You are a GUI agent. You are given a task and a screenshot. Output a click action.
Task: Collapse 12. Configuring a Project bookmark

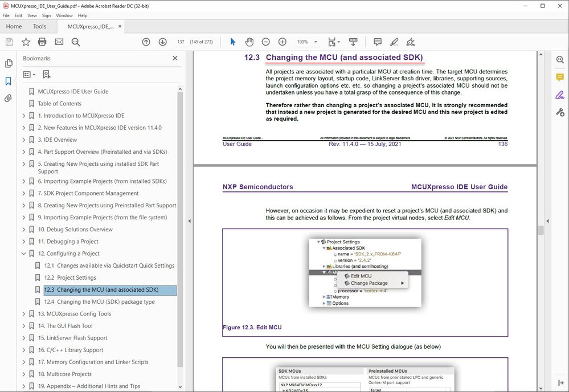(x=23, y=254)
